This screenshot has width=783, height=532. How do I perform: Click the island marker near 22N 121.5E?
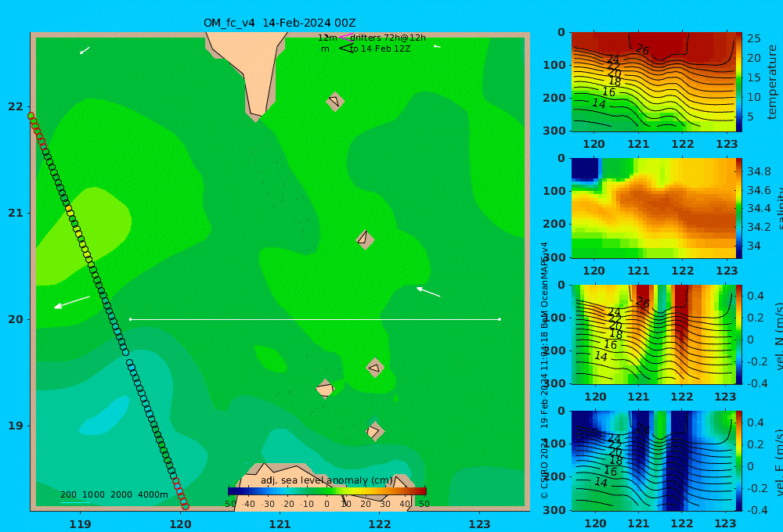pos(335,101)
